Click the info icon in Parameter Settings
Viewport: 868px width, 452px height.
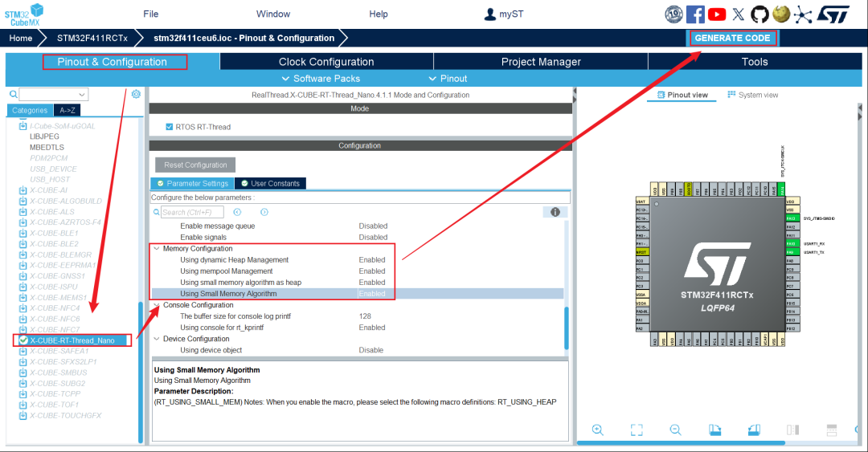(553, 212)
